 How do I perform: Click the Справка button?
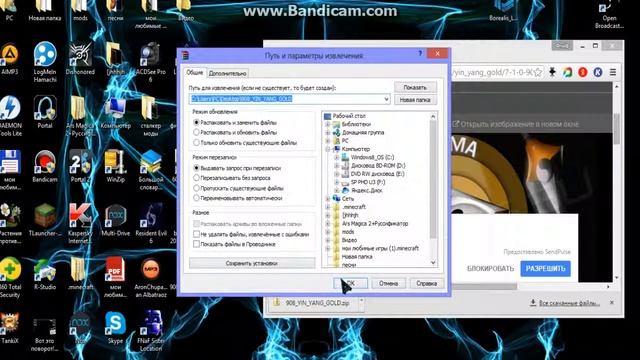pos(427,283)
